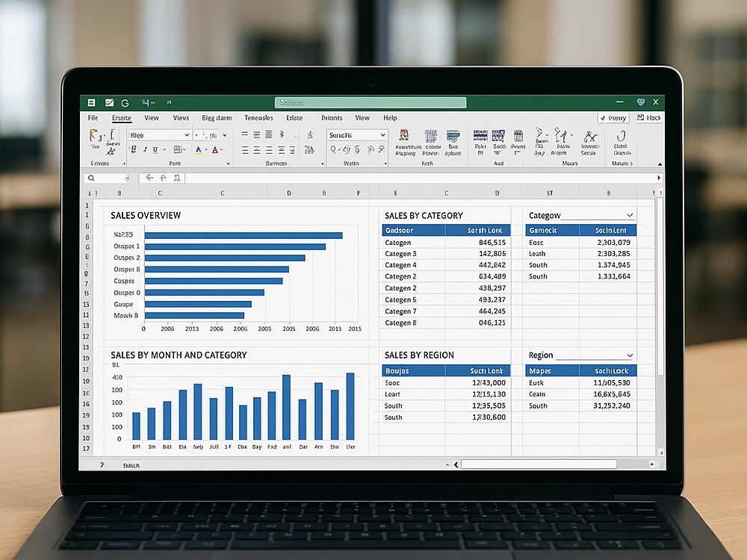Switch to the 'Bigg darm' ribbon tab
Image resolution: width=747 pixels, height=560 pixels.
(217, 118)
